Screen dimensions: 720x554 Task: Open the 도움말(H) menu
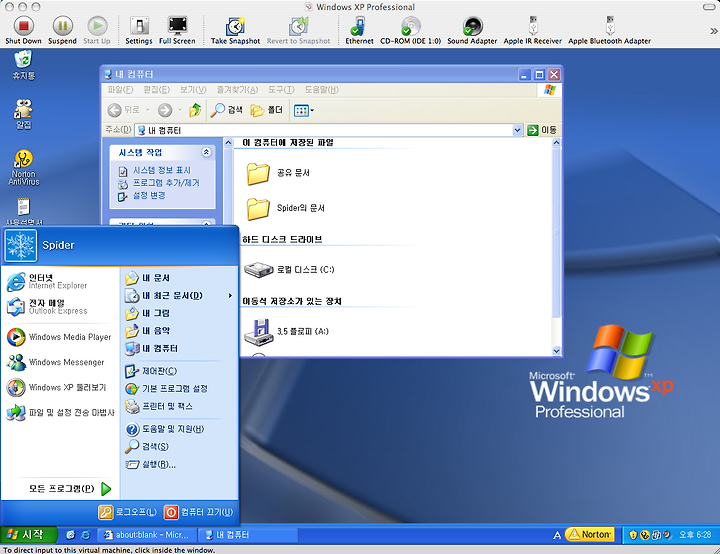321,90
